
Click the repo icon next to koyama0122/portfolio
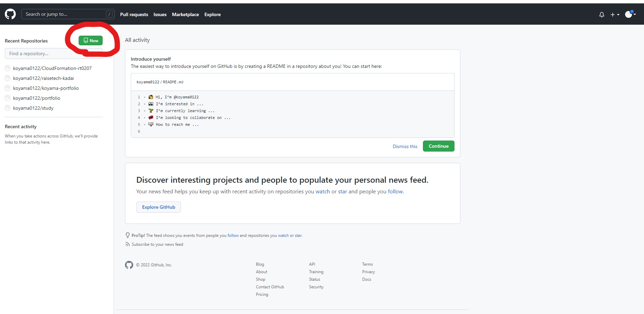click(7, 98)
